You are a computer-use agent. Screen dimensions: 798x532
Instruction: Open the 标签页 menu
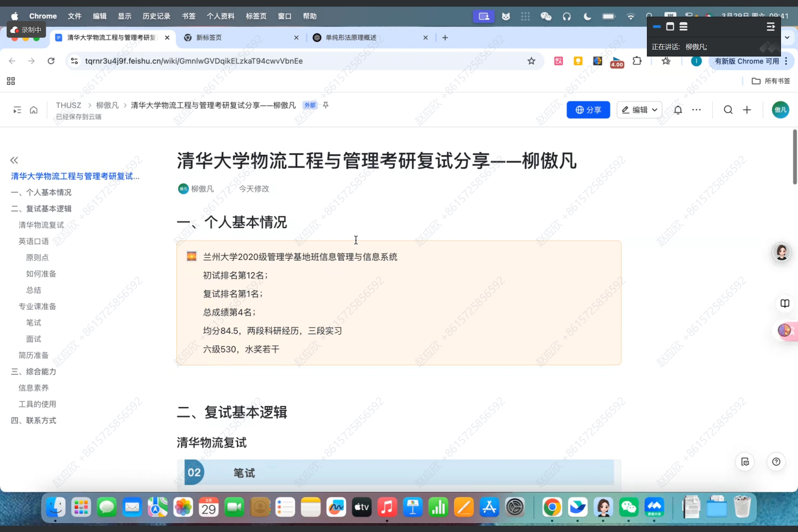point(256,16)
